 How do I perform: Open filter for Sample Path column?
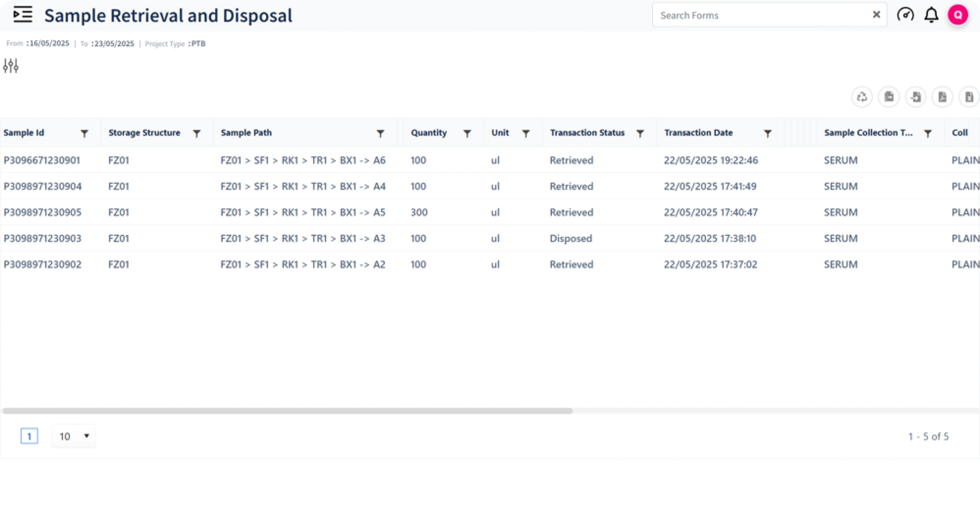click(x=380, y=133)
